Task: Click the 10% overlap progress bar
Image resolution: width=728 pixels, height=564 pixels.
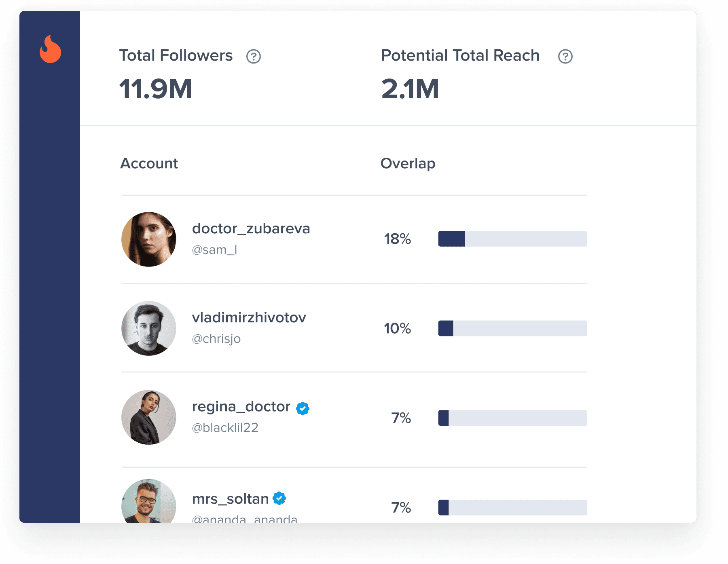Action: [x=512, y=328]
